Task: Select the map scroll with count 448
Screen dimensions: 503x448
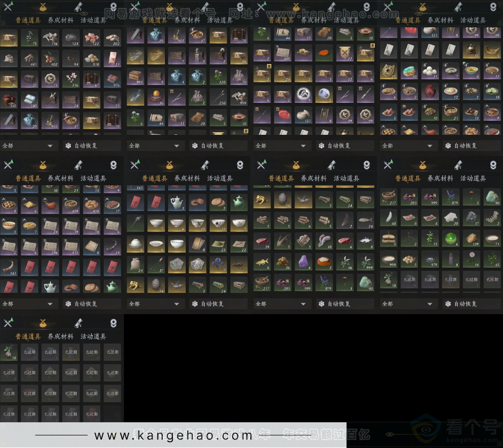Action: (x=282, y=53)
